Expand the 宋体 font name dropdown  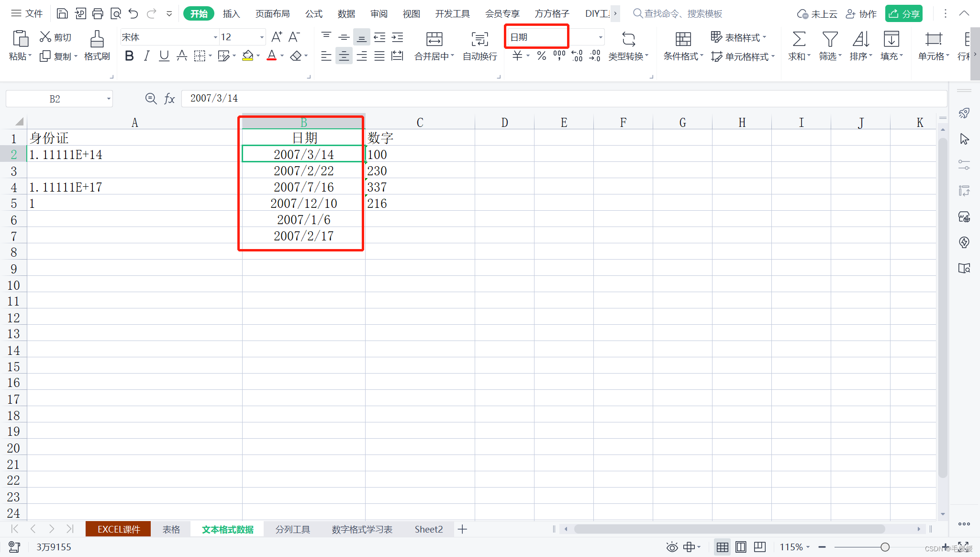(x=215, y=37)
